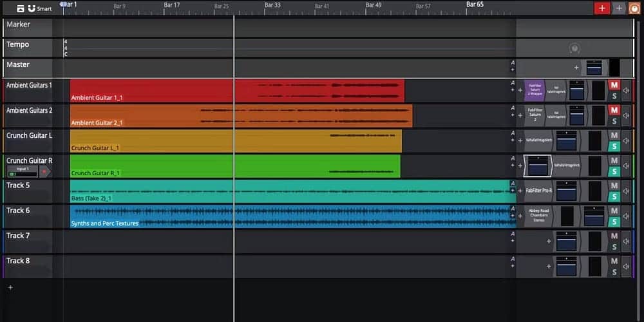Click the grey plus button in top bar
This screenshot has width=644, height=322.
point(620,8)
